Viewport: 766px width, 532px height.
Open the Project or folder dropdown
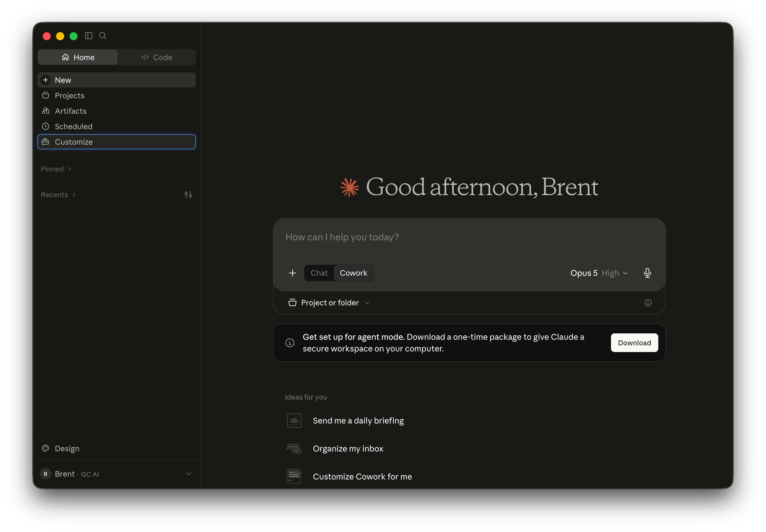click(x=329, y=303)
